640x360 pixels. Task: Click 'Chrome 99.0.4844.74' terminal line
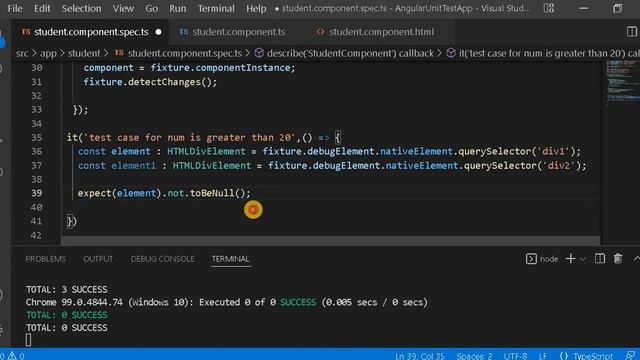[227, 302]
